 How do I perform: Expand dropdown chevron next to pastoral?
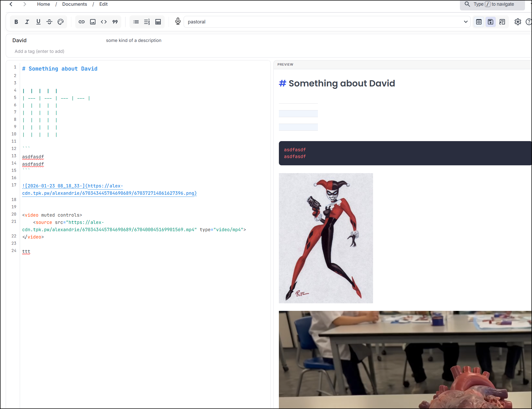[x=466, y=22]
